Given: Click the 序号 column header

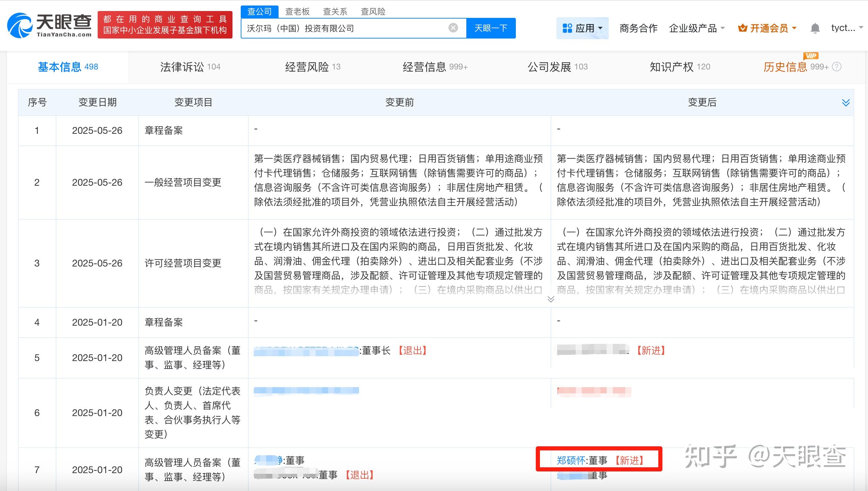Looking at the screenshot, I should coord(37,102).
